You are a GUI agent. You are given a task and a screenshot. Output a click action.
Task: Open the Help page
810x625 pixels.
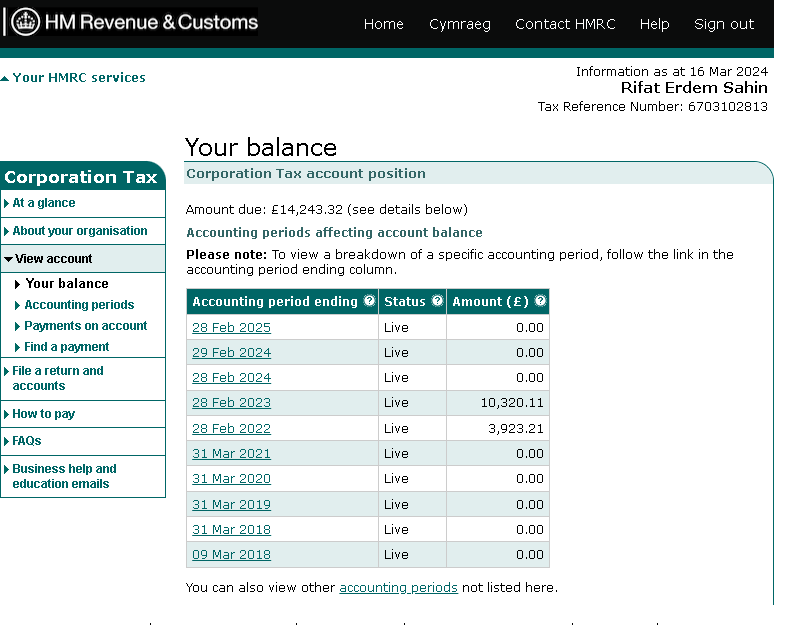click(655, 24)
